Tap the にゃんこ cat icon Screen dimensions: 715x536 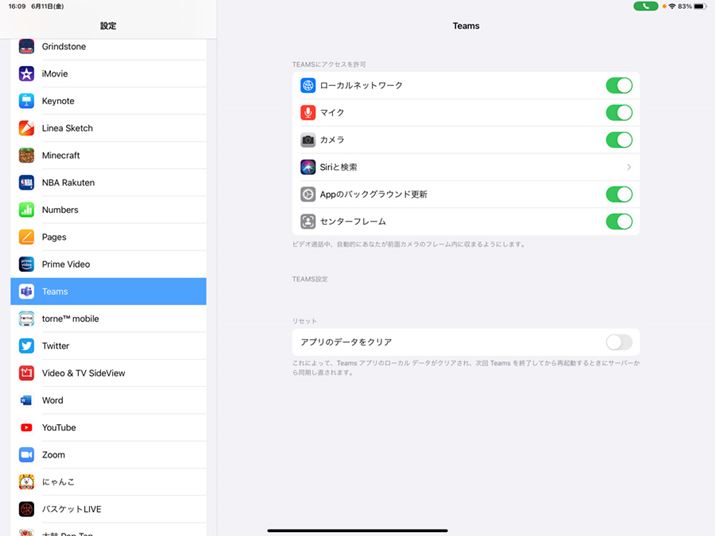[x=26, y=482]
